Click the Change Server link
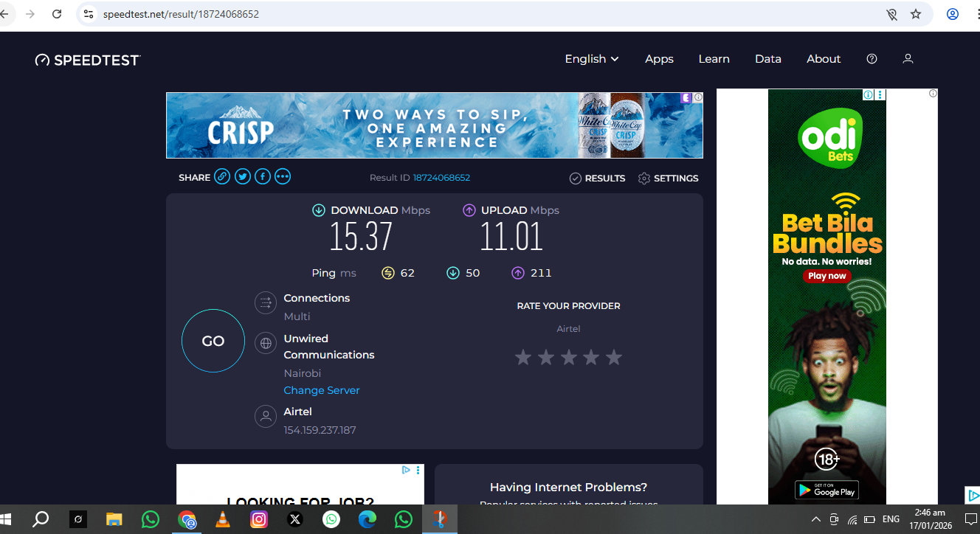This screenshot has height=534, width=980. pos(322,390)
